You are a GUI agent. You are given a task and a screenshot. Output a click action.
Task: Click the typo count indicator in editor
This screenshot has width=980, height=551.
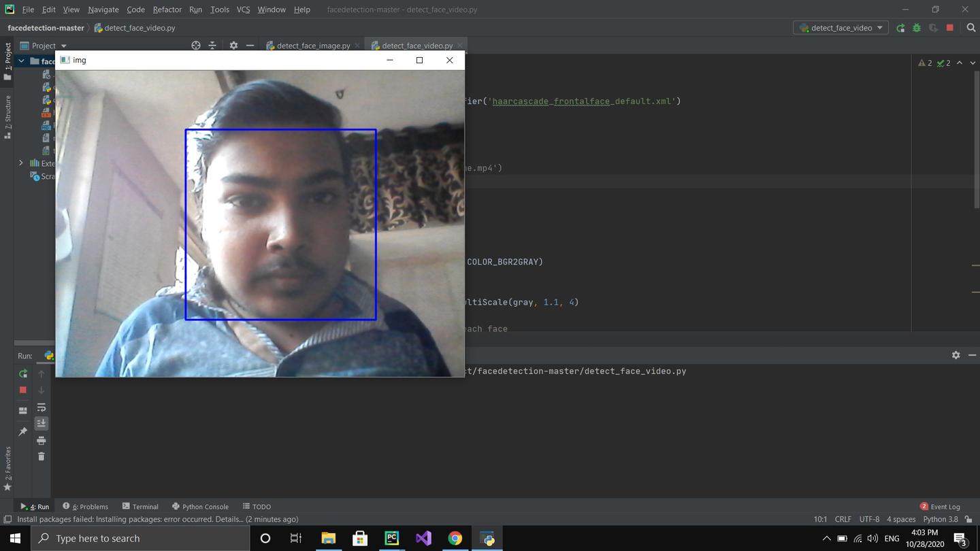coord(943,63)
